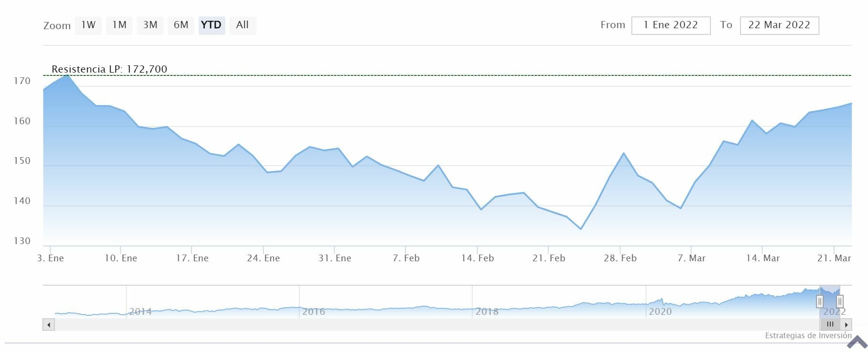
Task: Open the From date field
Action: point(670,25)
